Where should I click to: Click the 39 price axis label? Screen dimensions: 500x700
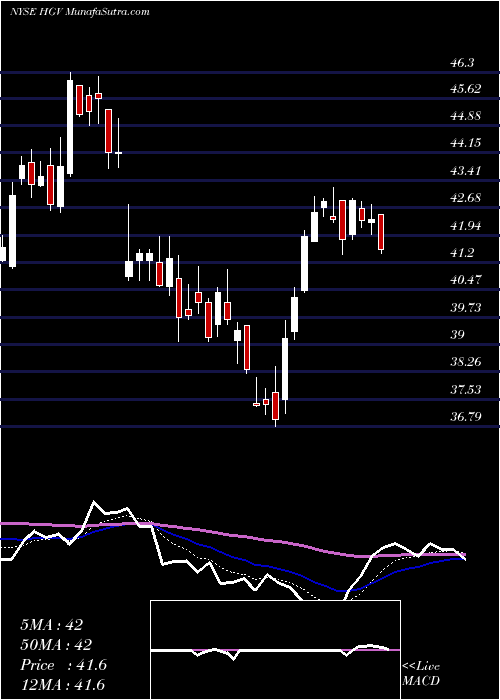coord(458,335)
